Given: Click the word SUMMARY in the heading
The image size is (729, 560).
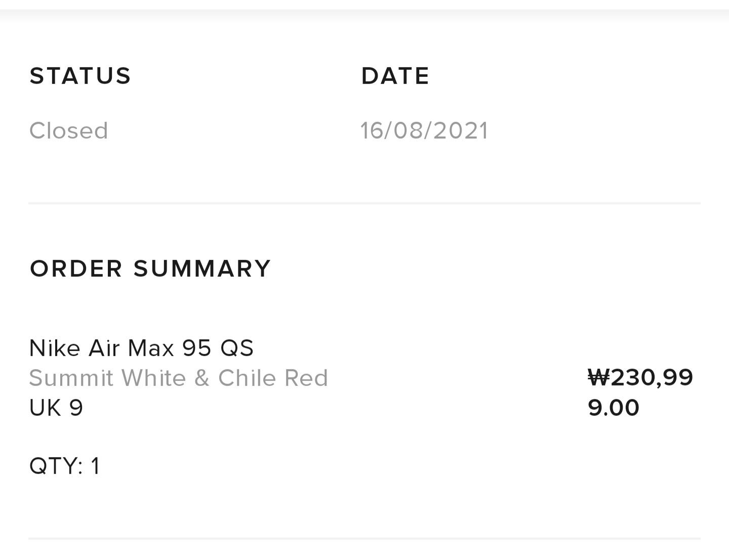Looking at the screenshot, I should 202,268.
